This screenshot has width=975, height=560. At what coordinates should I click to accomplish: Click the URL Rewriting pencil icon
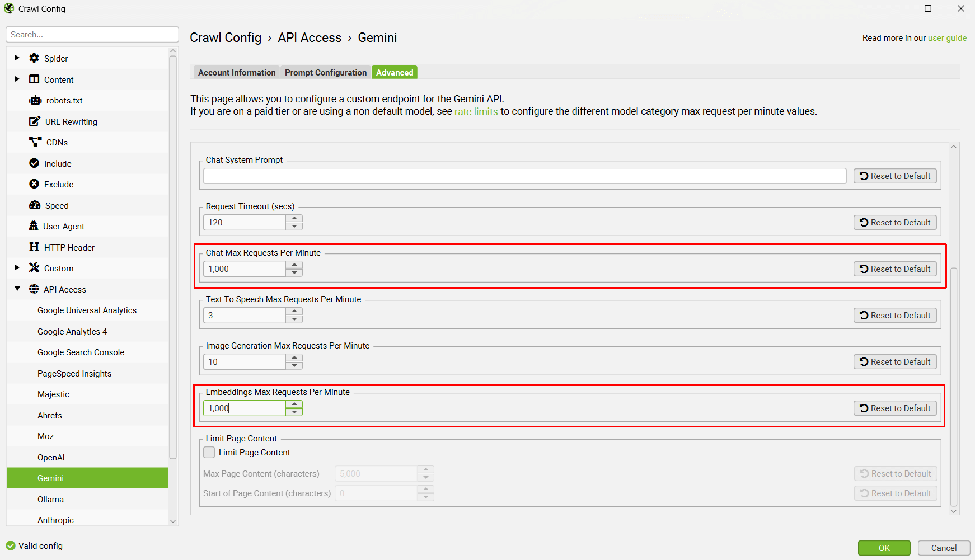(35, 121)
